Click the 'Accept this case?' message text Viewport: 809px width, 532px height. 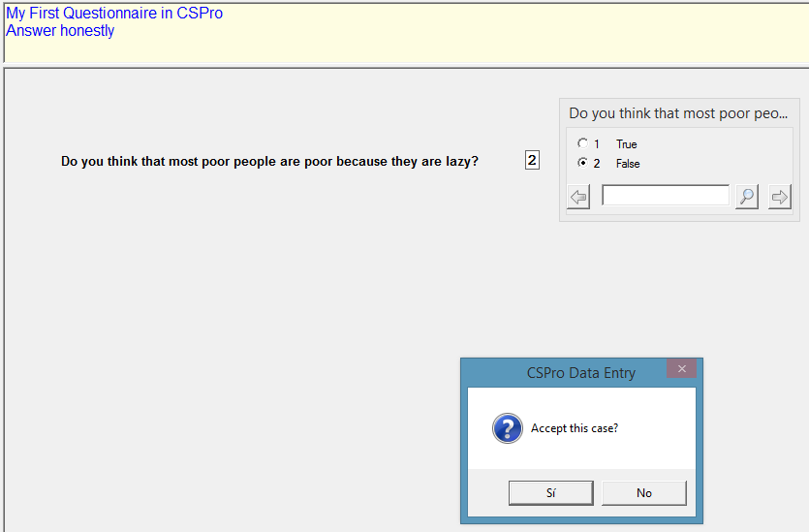(x=575, y=428)
